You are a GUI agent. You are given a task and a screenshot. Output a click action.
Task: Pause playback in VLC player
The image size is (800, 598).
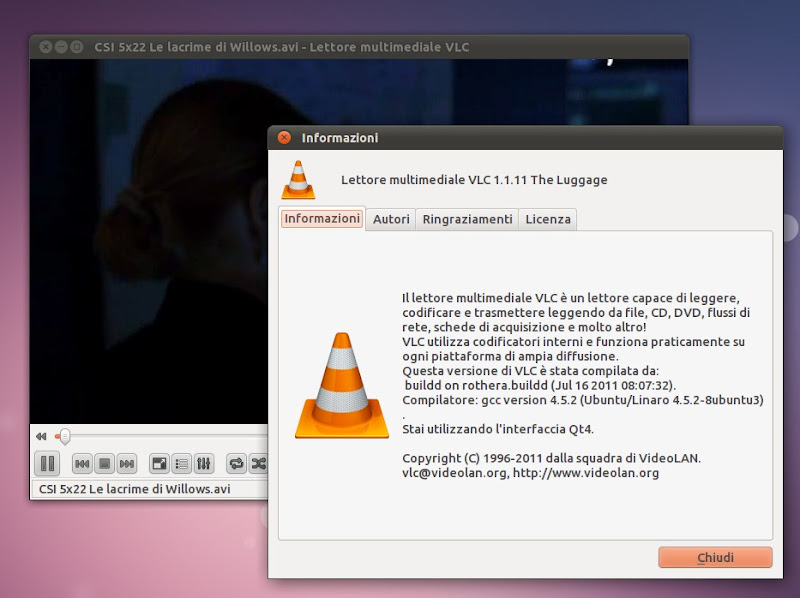[x=47, y=464]
